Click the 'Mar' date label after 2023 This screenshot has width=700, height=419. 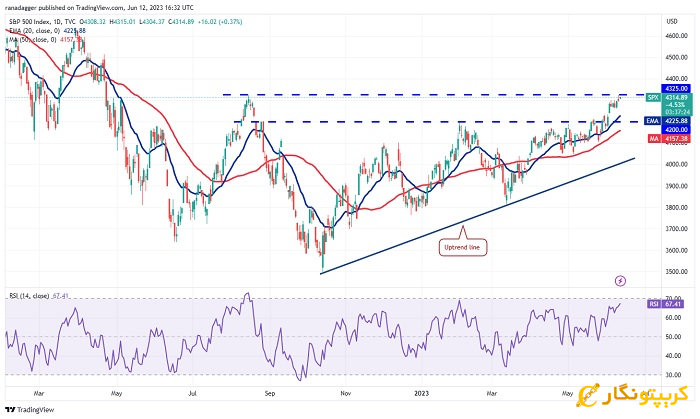point(492,394)
